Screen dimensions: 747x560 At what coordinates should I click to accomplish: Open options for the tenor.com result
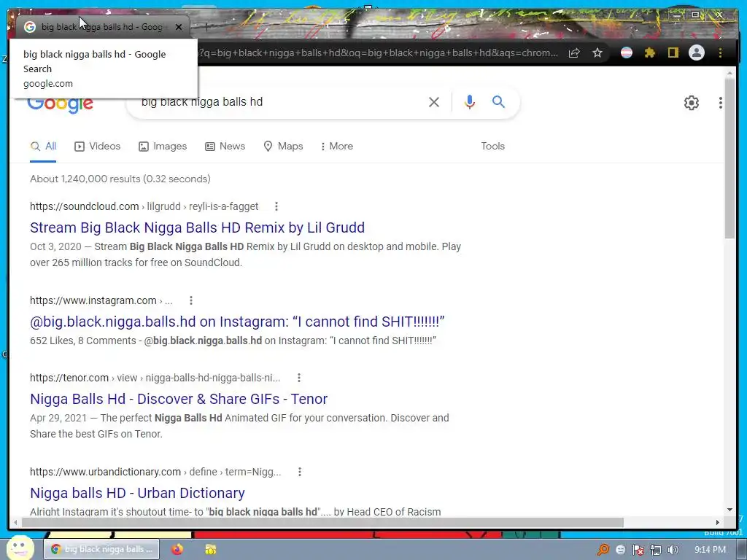298,378
